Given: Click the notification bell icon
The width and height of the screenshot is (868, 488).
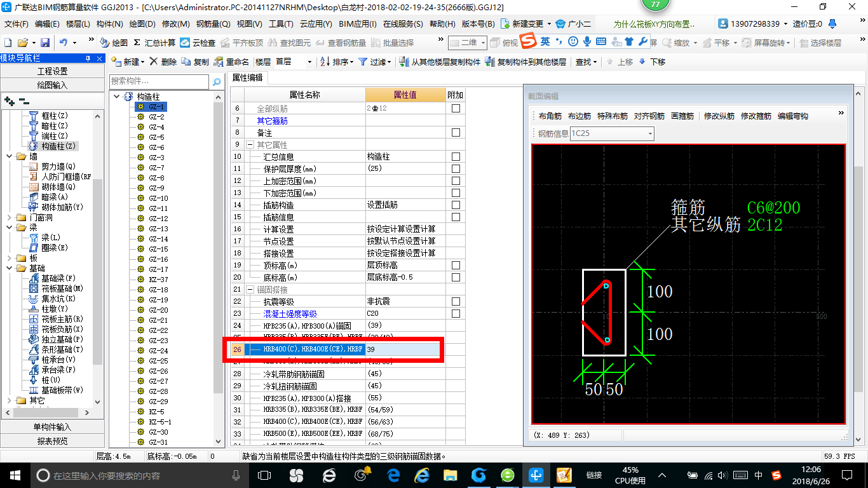Looking at the screenshot, I should (x=832, y=24).
